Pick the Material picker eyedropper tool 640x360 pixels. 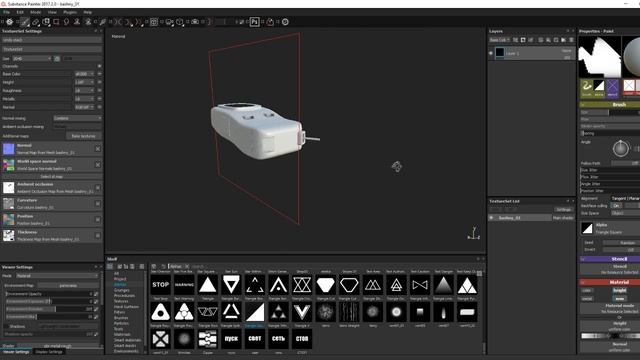click(x=103, y=22)
